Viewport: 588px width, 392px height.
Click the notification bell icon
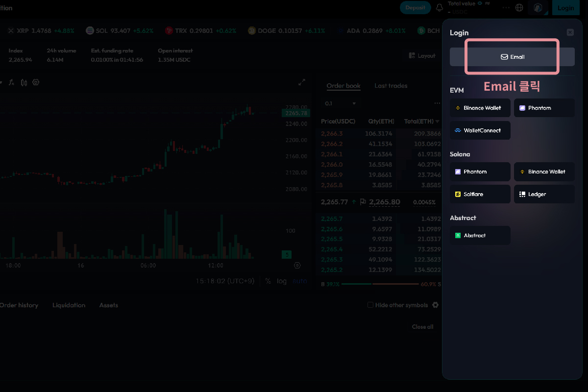coord(440,8)
